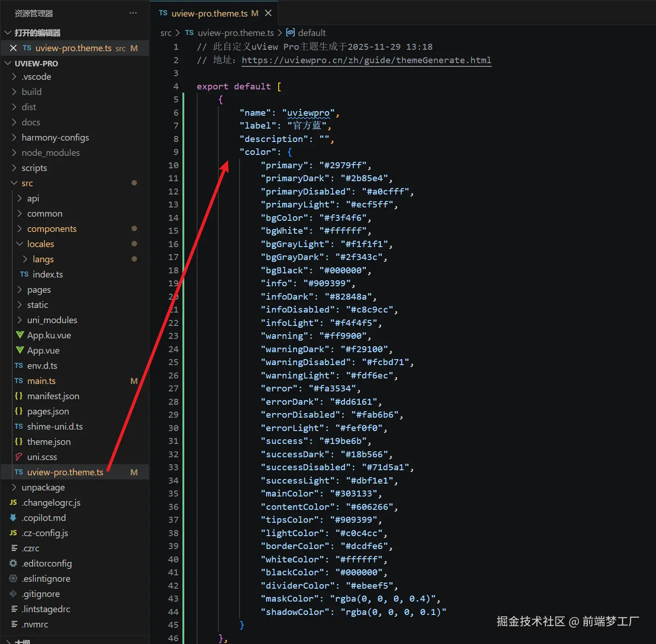This screenshot has height=644, width=656.
Task: Open the .cz-config.js file
Action: click(x=75, y=533)
